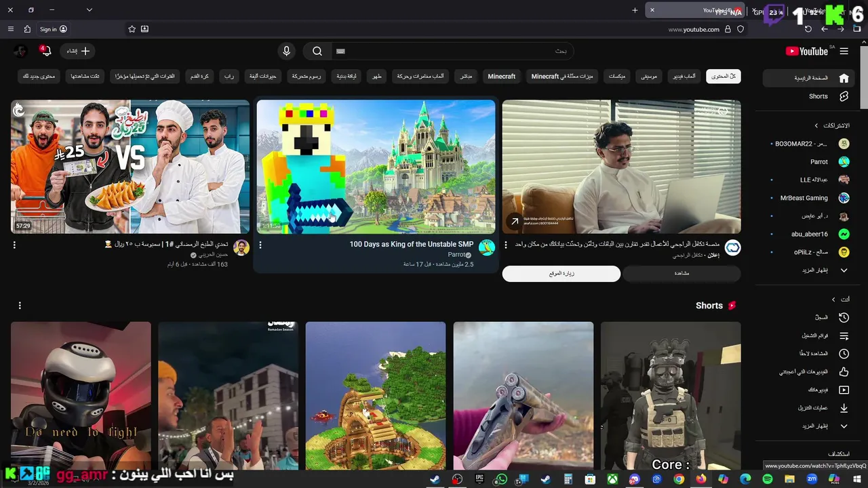Expand إظهار المزيد under the أنت section

click(x=807, y=426)
